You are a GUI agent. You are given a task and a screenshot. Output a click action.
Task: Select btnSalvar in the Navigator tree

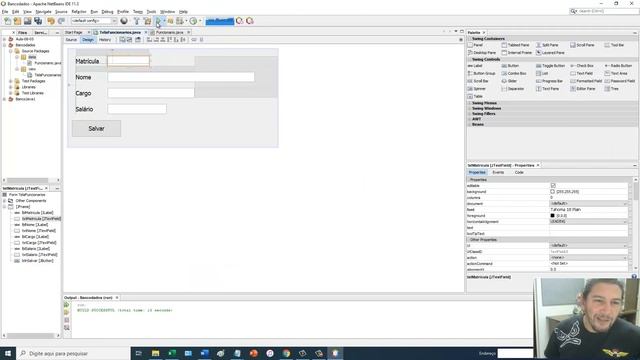pyautogui.click(x=38, y=261)
